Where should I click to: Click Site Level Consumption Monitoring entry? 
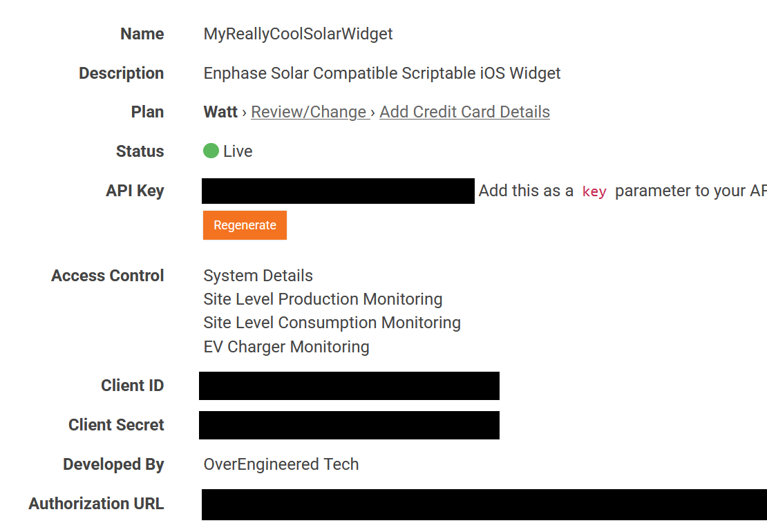(x=332, y=323)
